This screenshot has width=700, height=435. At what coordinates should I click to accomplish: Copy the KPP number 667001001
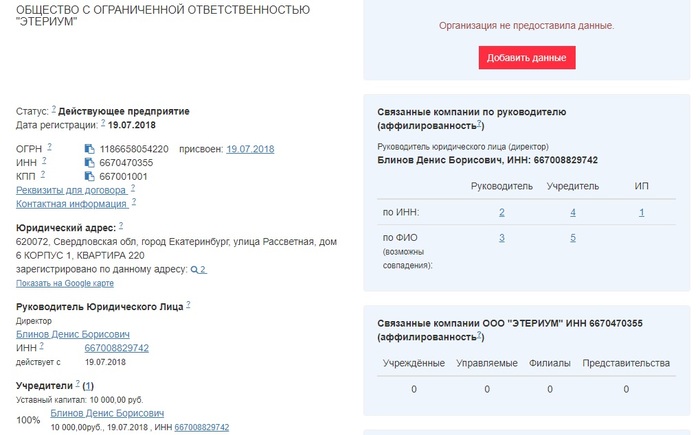click(89, 176)
